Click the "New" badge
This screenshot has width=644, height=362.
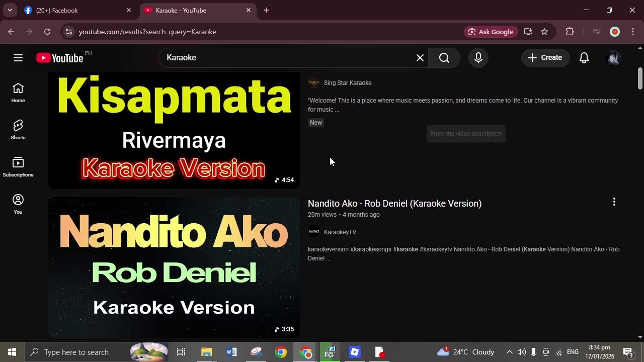(x=316, y=123)
